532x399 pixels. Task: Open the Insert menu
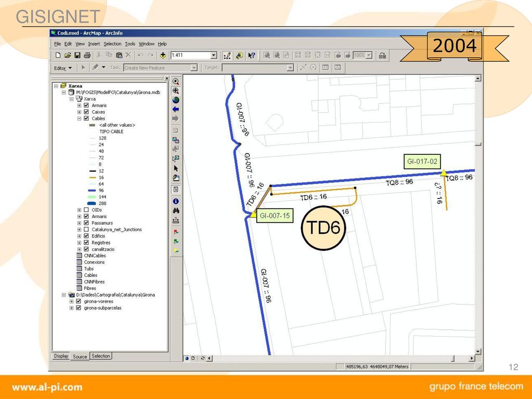click(x=94, y=44)
